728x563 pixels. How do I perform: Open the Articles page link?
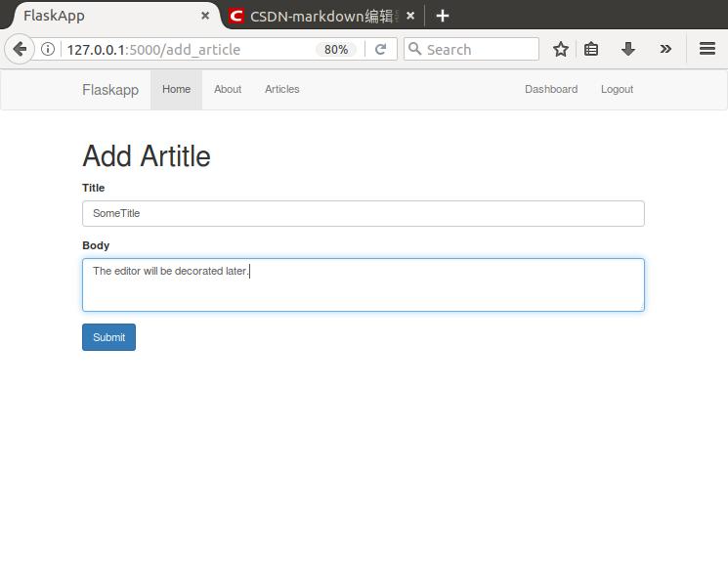281,89
